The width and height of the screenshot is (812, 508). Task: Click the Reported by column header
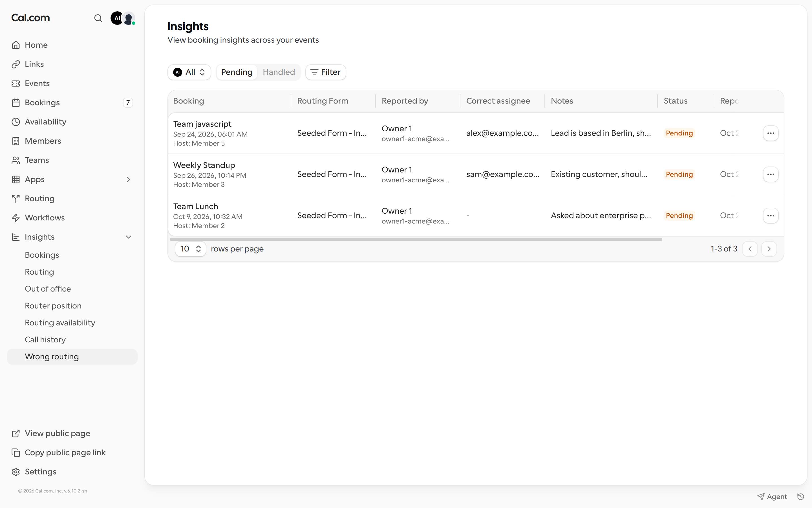405,101
